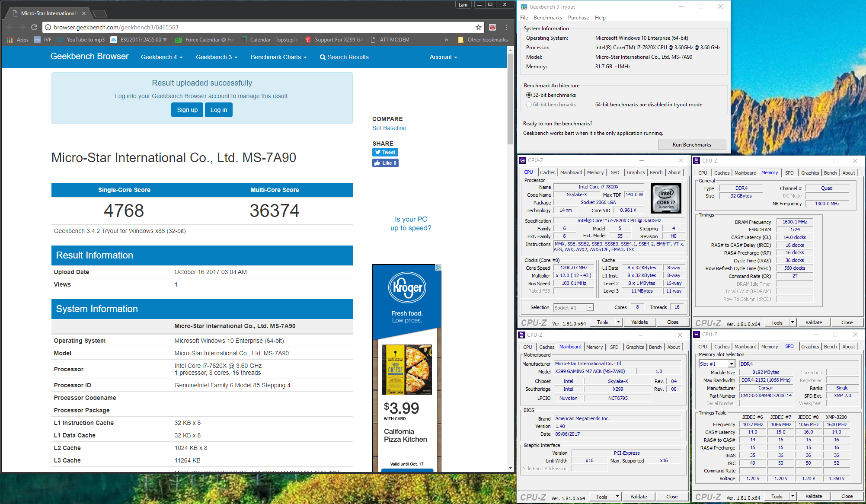Open the Purchase menu in Geekbench 3
This screenshot has height=504, width=866.
[578, 18]
